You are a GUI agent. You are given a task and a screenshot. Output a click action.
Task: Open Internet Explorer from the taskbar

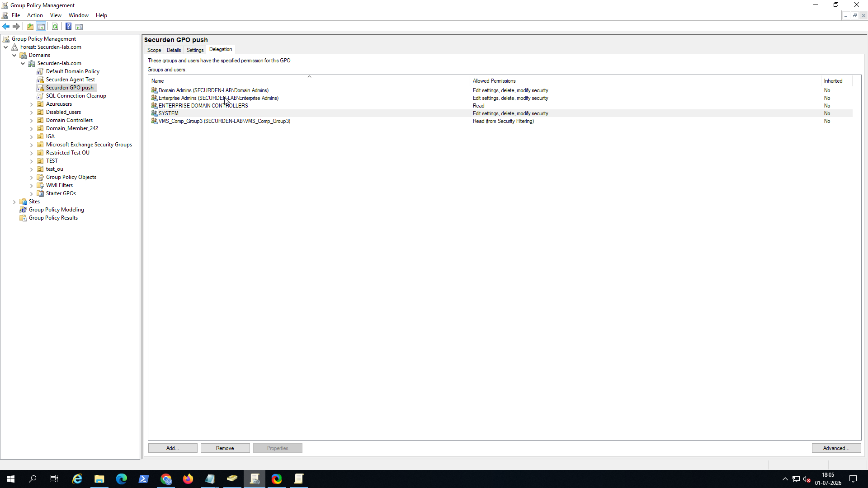tap(77, 479)
